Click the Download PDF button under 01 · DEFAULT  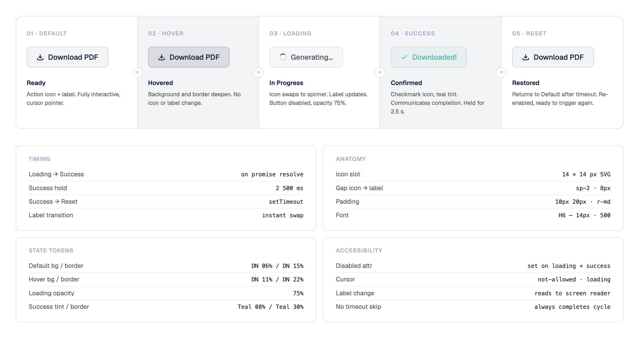[67, 57]
